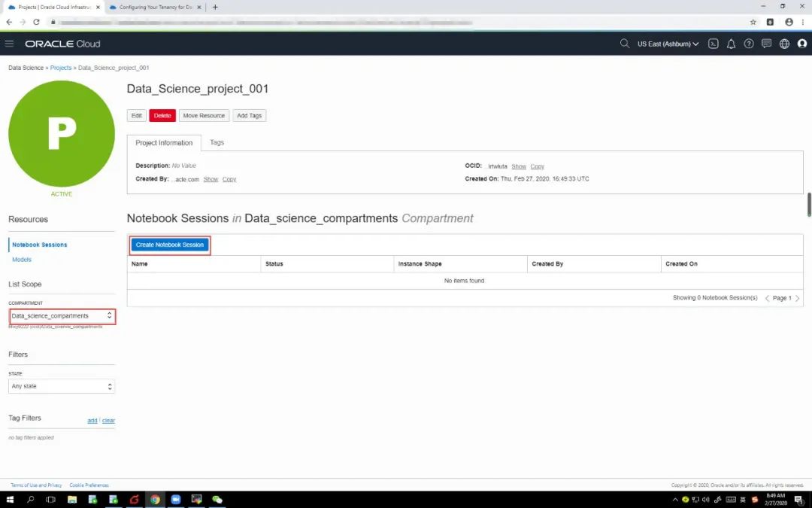The width and height of the screenshot is (812, 508).
Task: Click the browser forward arrow
Action: pyautogui.click(x=23, y=23)
